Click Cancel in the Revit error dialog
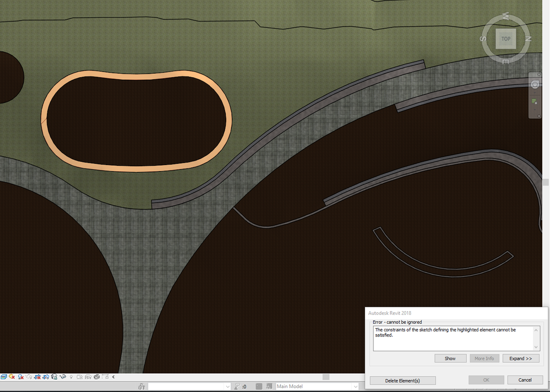Viewport: 550px width, 392px height. [525, 380]
